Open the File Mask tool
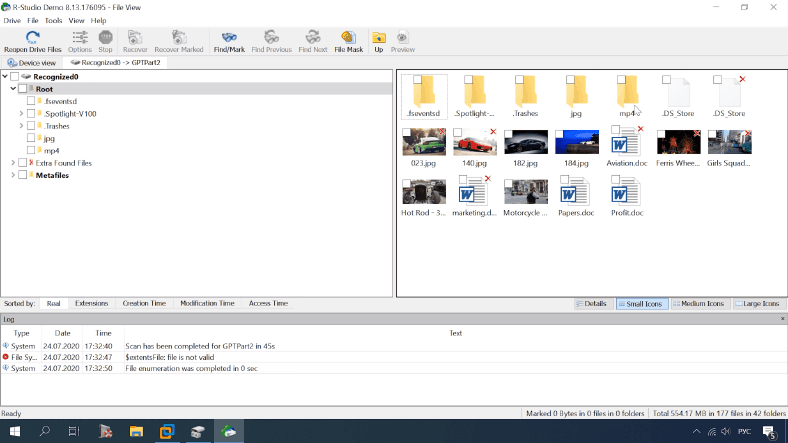The image size is (788, 443). (x=348, y=41)
